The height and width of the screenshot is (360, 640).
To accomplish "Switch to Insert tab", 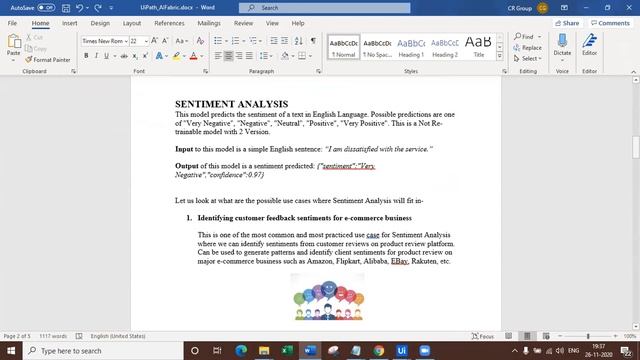I will [x=69, y=23].
